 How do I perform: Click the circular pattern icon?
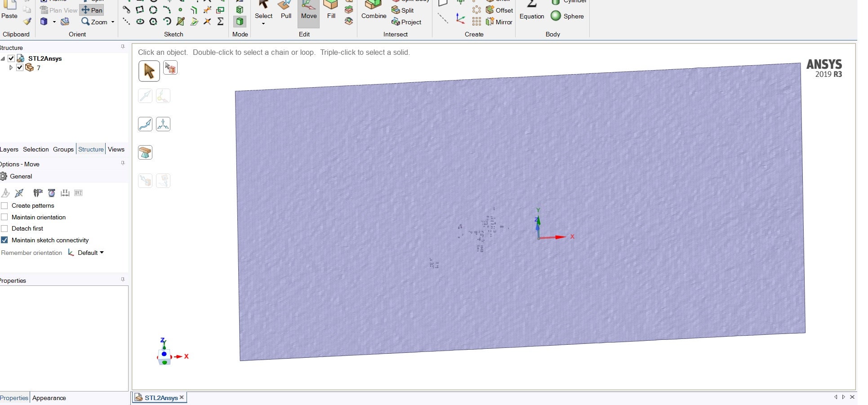click(477, 9)
